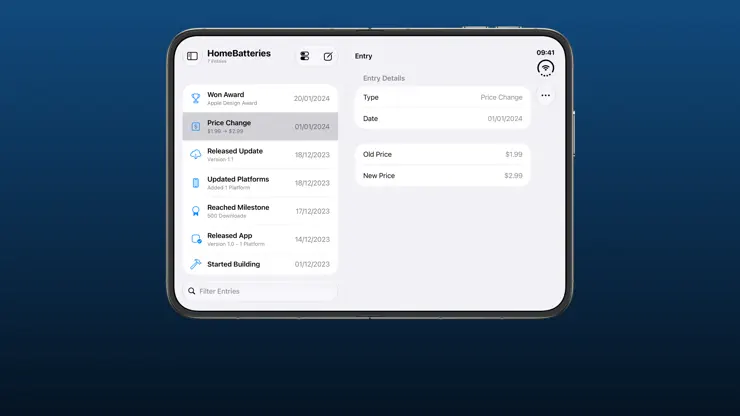Click the 500 Downloads subtitle
740x416 pixels.
click(227, 216)
